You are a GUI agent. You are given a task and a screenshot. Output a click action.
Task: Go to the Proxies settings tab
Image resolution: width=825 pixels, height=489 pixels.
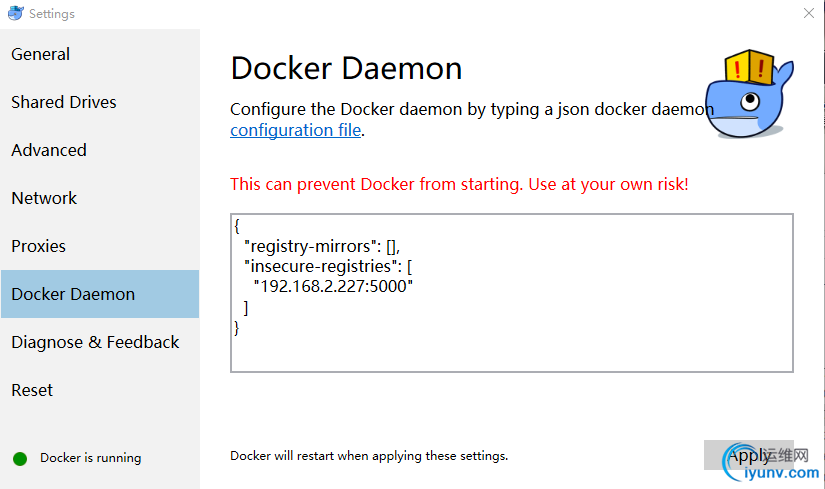(x=99, y=246)
